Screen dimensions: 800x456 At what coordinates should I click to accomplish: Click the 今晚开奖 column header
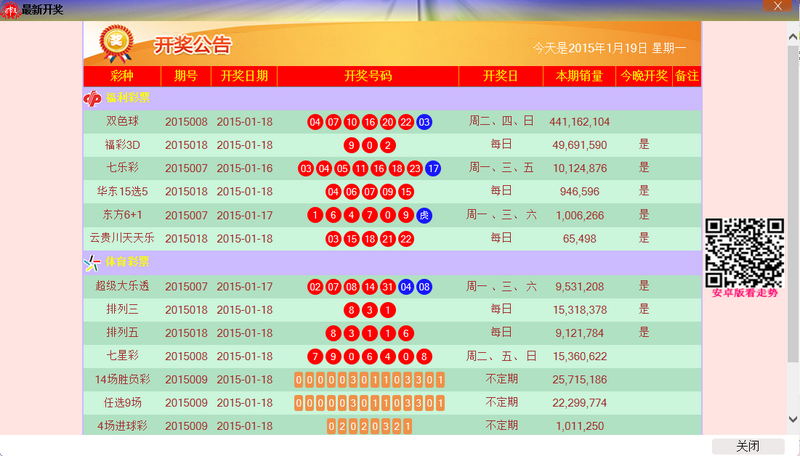[643, 76]
